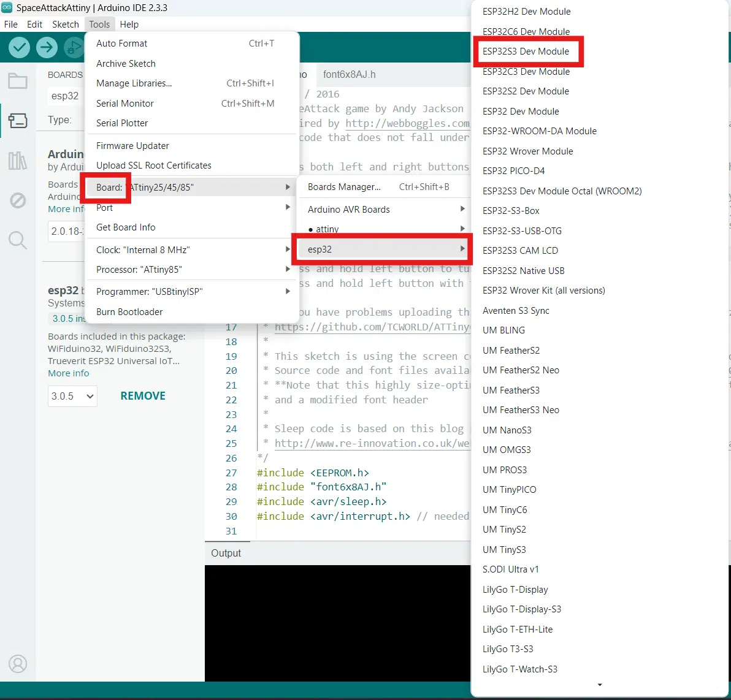Select UM BLING board

tap(503, 330)
